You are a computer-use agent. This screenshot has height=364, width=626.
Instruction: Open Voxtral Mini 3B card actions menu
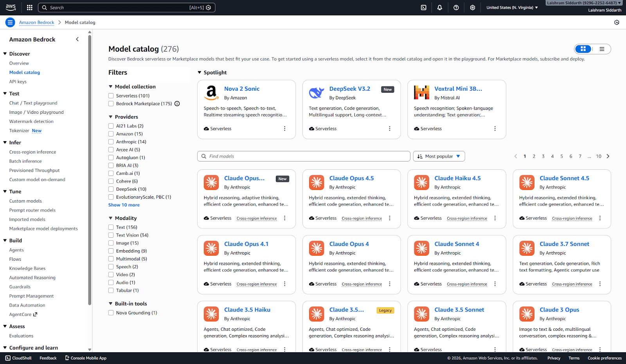495,129
